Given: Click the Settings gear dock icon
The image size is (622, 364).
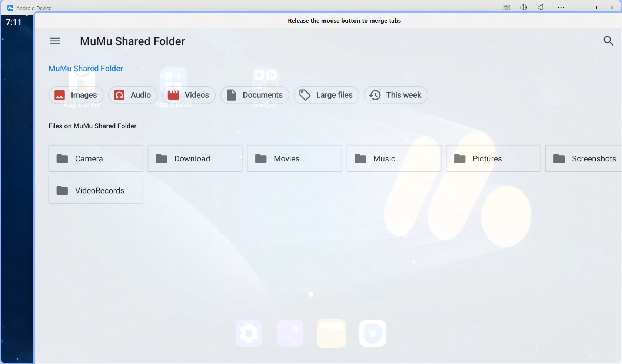Looking at the screenshot, I should (x=249, y=334).
